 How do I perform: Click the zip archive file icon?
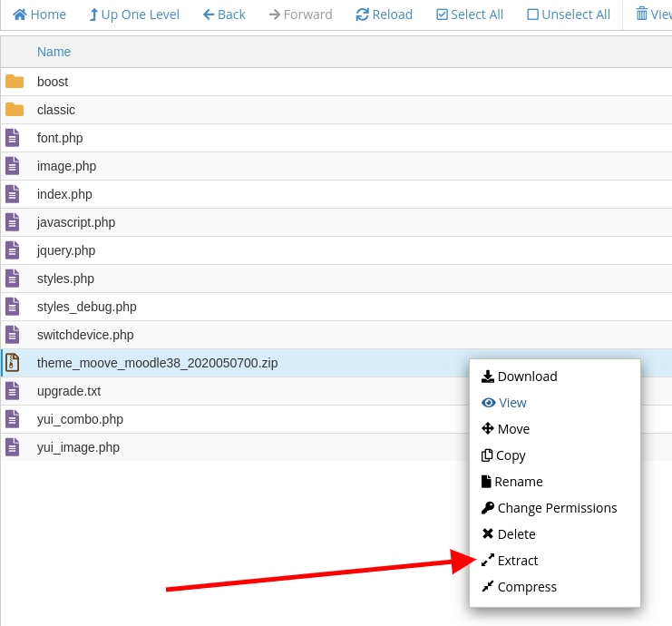coord(13,363)
